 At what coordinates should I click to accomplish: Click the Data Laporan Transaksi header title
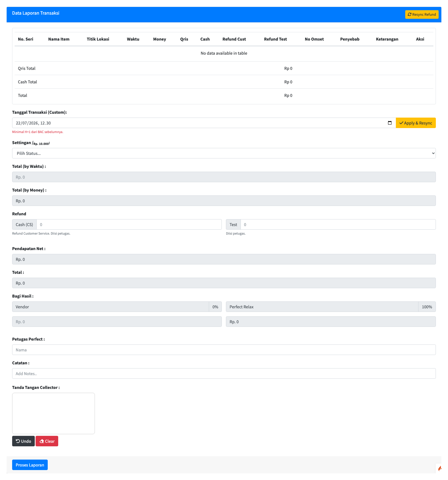point(36,13)
